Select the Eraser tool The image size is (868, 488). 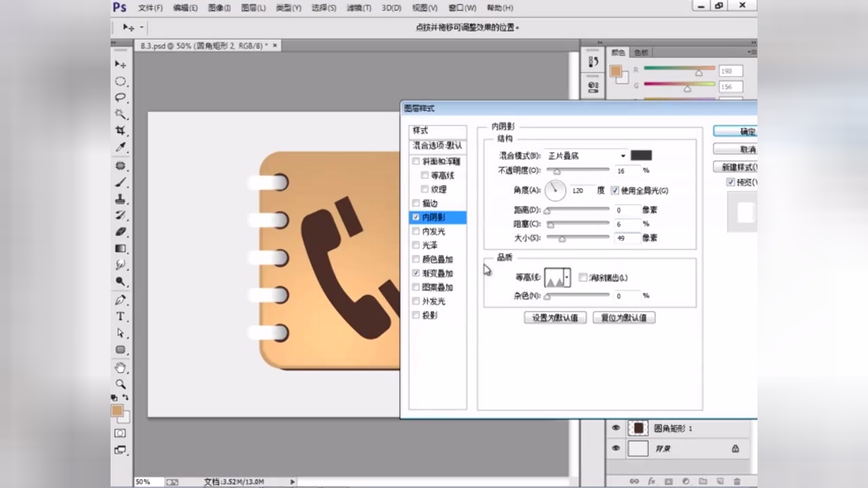tap(121, 232)
